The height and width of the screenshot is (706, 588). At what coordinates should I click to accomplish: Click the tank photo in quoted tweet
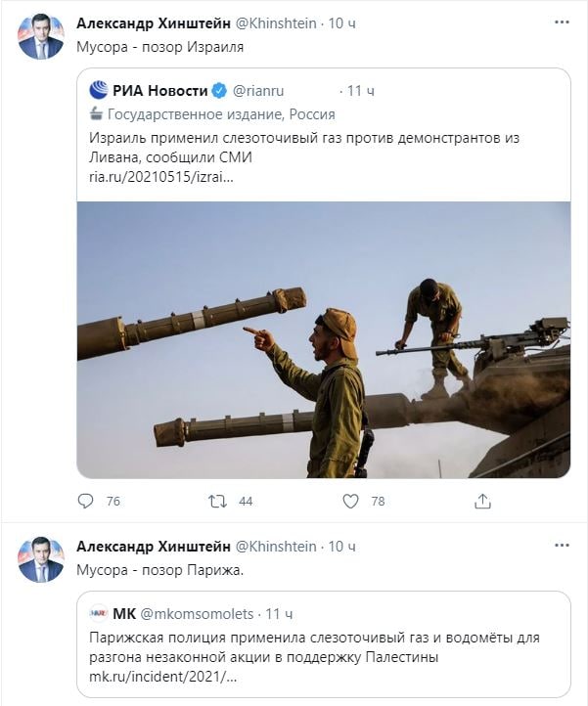click(323, 339)
